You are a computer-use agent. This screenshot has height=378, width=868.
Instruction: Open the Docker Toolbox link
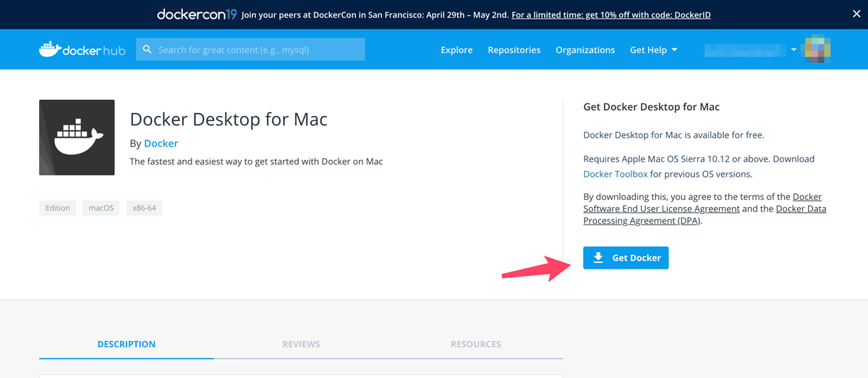click(x=616, y=174)
